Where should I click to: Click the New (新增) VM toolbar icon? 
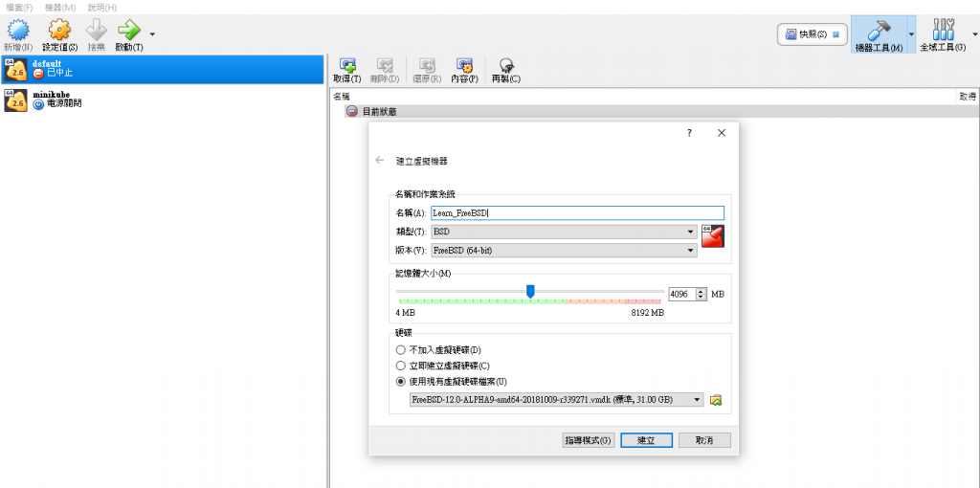click(17, 30)
